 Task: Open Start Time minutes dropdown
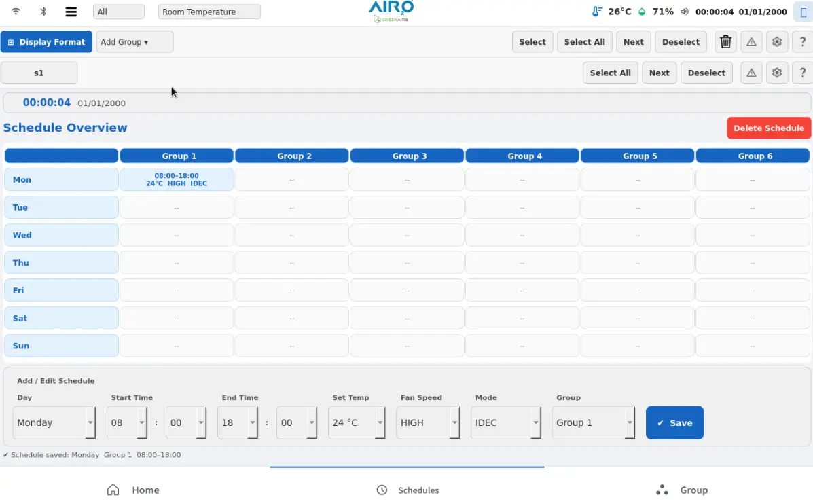click(x=186, y=422)
